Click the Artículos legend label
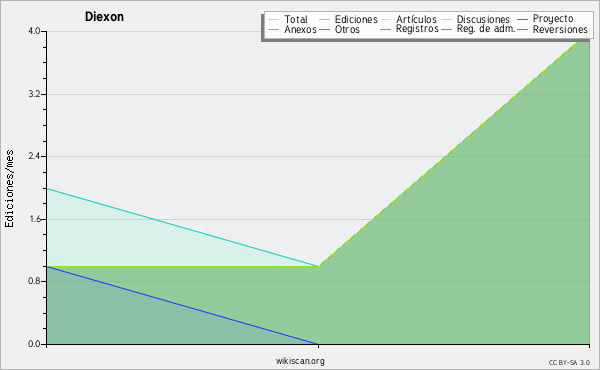 click(x=416, y=19)
